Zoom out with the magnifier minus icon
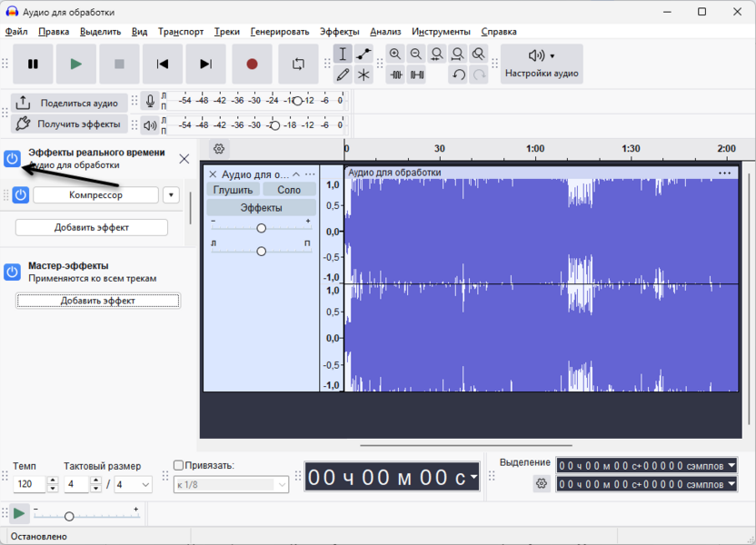The image size is (756, 545). 416,54
